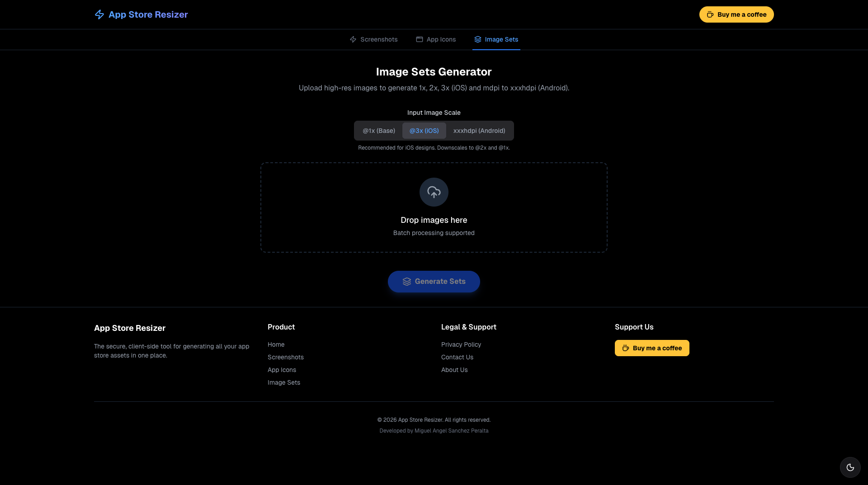Click the layers icon on Generate Sets
This screenshot has width=868, height=485.
click(x=407, y=282)
